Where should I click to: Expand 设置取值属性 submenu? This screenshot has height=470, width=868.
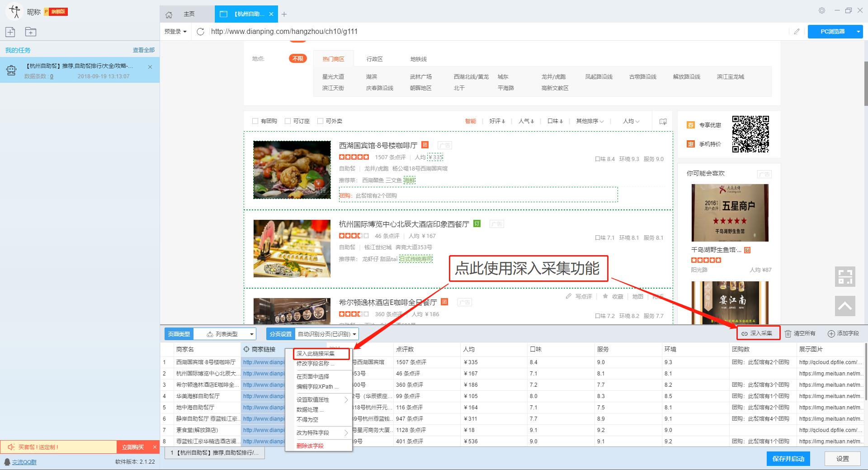pyautogui.click(x=318, y=399)
